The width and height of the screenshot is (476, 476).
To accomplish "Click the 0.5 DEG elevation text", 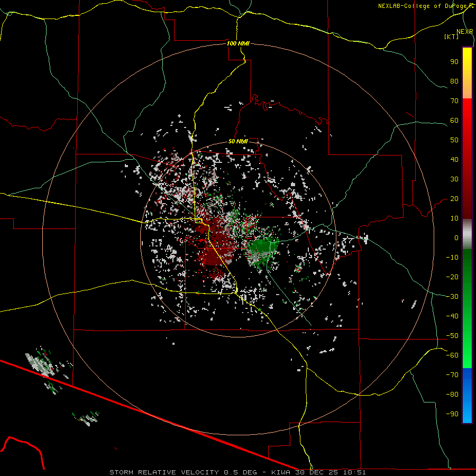I will pos(240,472).
